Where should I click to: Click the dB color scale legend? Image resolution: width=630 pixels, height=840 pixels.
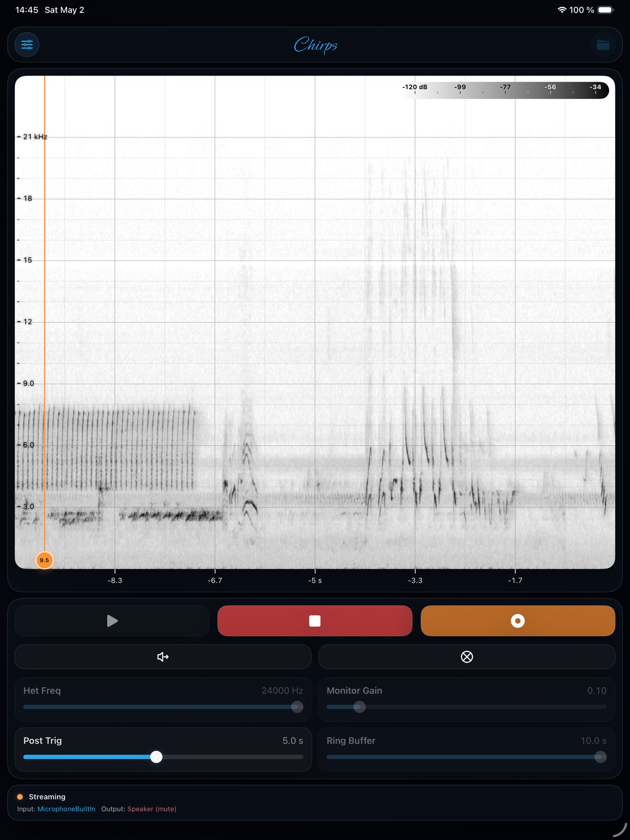[x=505, y=90]
